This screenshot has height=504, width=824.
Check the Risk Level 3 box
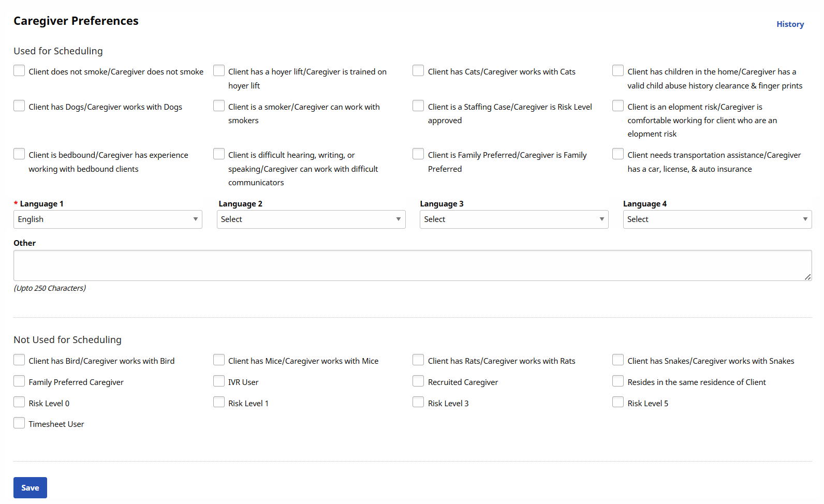(x=418, y=403)
